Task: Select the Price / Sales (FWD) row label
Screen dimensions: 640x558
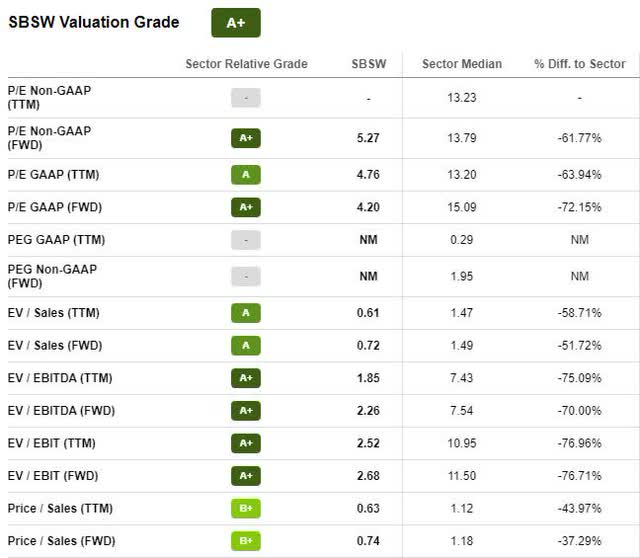Action: click(x=62, y=541)
